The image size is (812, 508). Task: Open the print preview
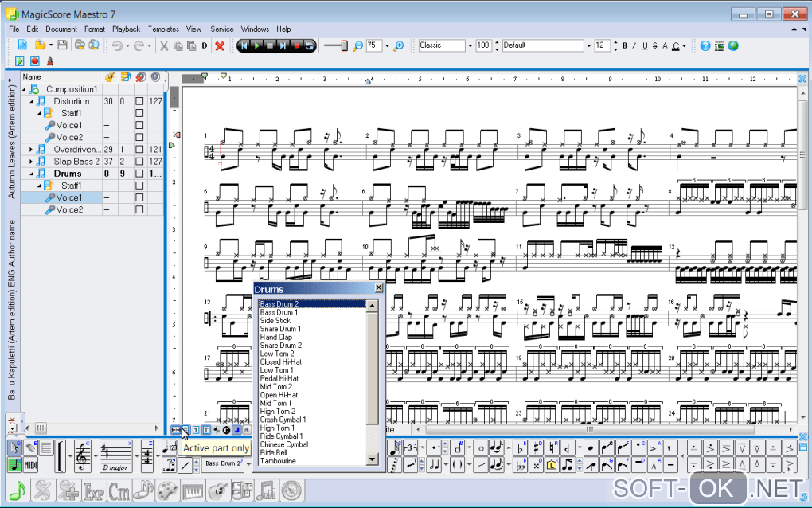click(94, 45)
